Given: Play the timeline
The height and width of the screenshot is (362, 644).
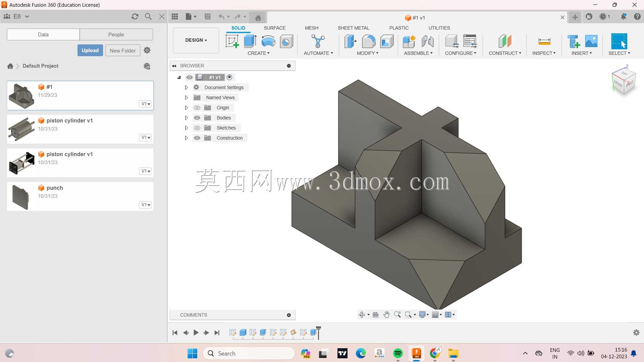Looking at the screenshot, I should [196, 333].
